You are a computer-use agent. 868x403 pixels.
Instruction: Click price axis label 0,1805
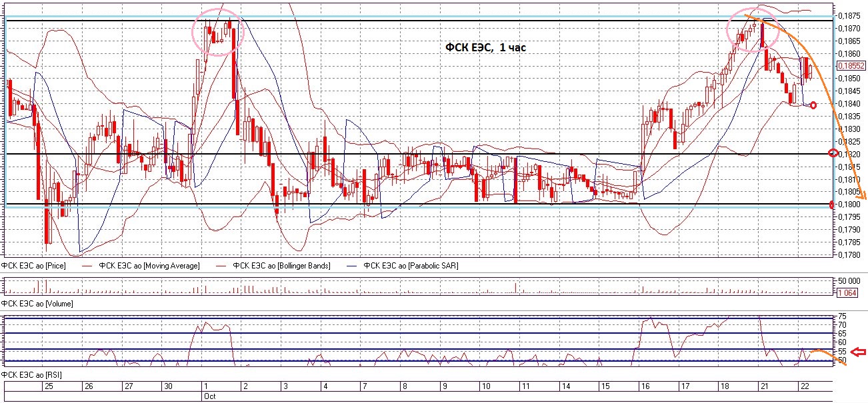(848, 192)
